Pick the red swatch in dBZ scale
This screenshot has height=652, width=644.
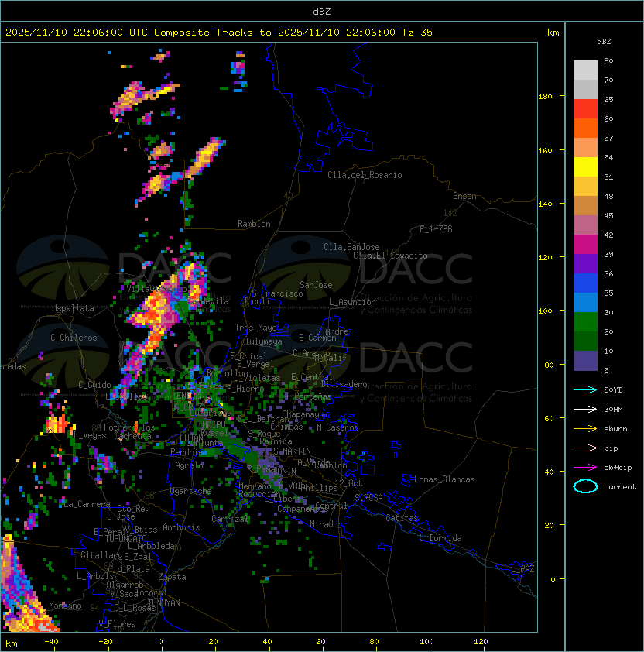coord(585,109)
